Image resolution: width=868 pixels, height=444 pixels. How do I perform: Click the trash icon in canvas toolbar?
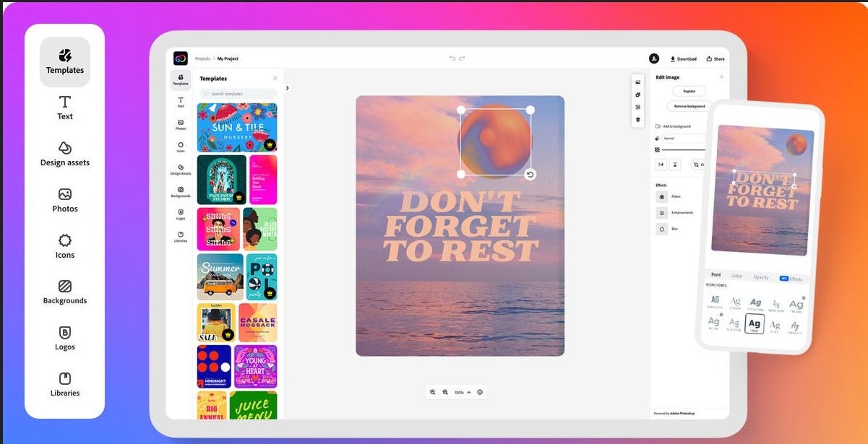coord(637,119)
